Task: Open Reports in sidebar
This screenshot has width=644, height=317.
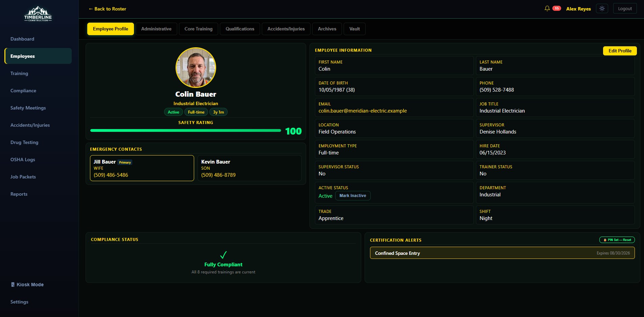Action: [x=38, y=194]
